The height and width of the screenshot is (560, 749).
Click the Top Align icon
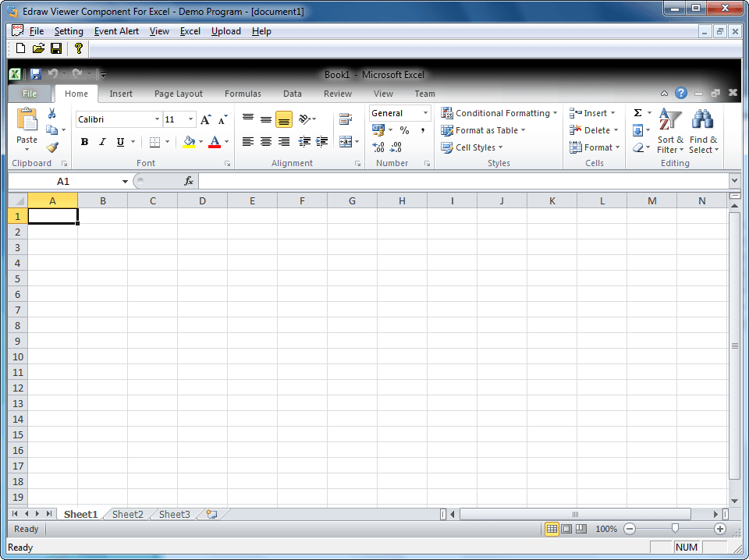coord(248,119)
